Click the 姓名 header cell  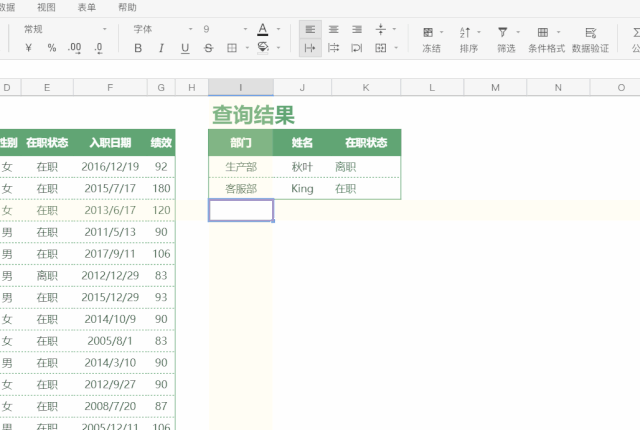pos(302,143)
